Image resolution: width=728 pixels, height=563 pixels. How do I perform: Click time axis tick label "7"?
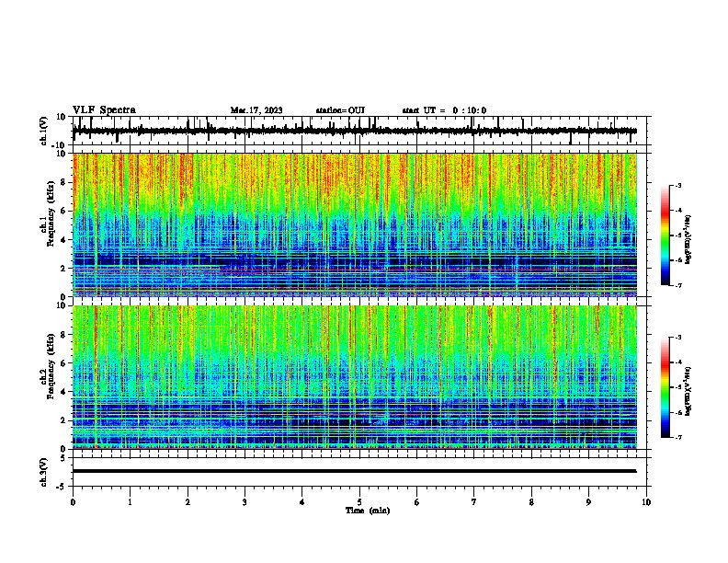[x=474, y=502]
